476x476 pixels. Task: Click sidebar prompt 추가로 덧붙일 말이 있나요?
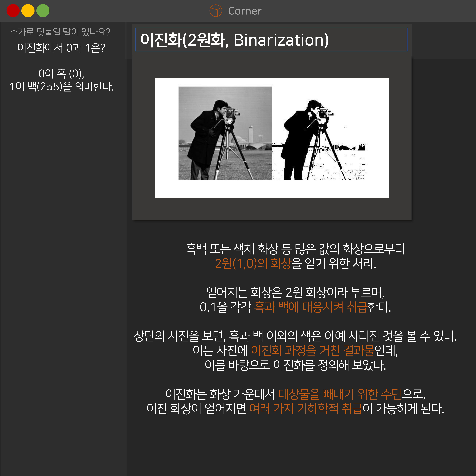pyautogui.click(x=60, y=32)
